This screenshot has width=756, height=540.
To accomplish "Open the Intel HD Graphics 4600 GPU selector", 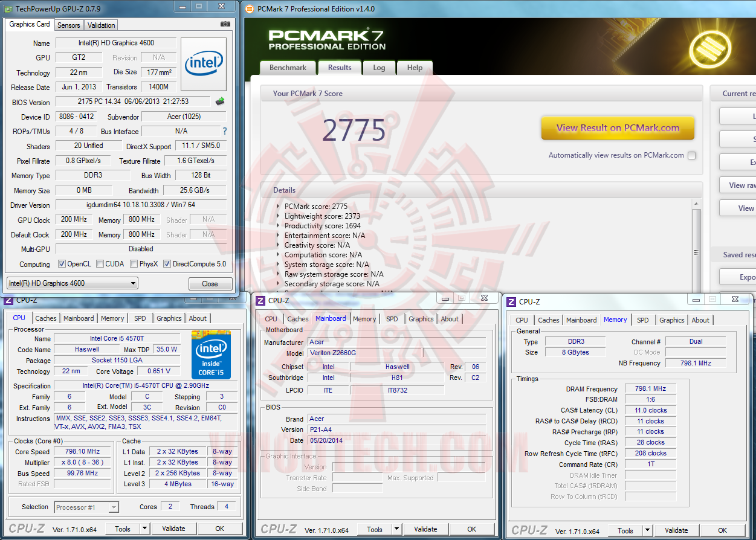I will click(x=72, y=283).
